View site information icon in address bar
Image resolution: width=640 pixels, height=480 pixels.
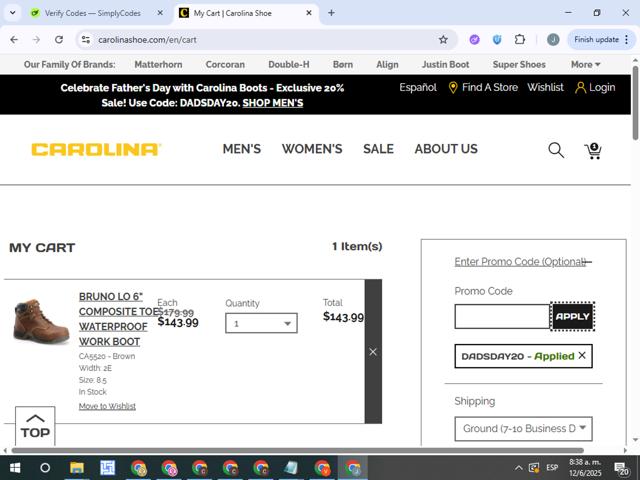tap(86, 40)
